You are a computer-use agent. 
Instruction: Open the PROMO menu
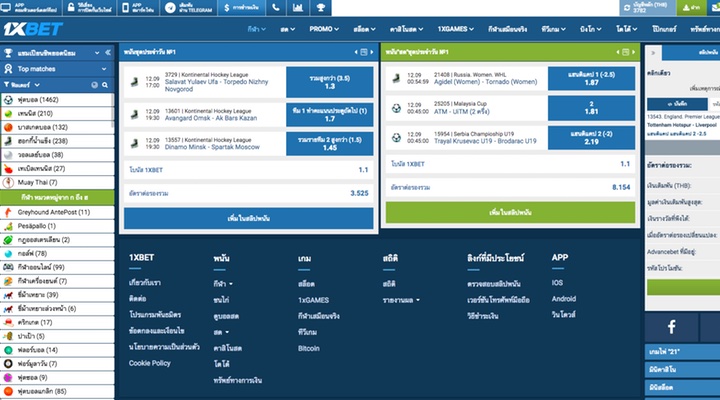tap(324, 29)
